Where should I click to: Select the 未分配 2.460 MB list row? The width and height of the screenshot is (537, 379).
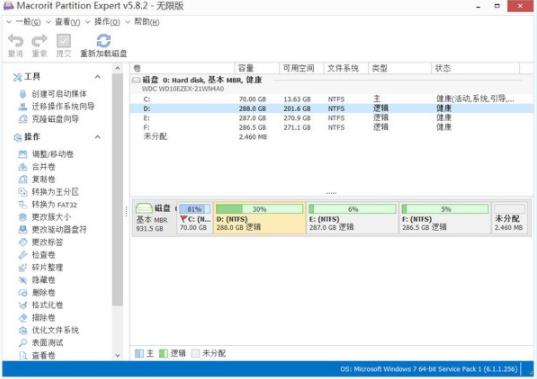[x=332, y=137]
